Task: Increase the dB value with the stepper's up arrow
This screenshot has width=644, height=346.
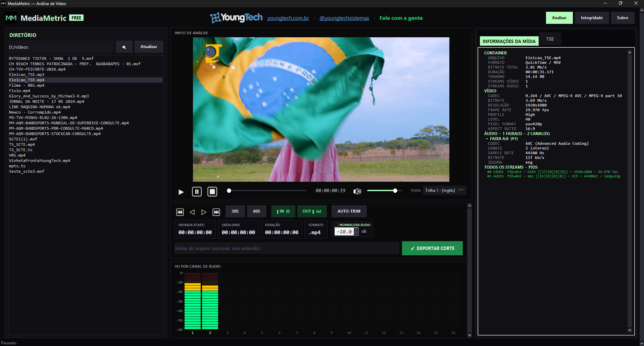Action: tap(356, 230)
